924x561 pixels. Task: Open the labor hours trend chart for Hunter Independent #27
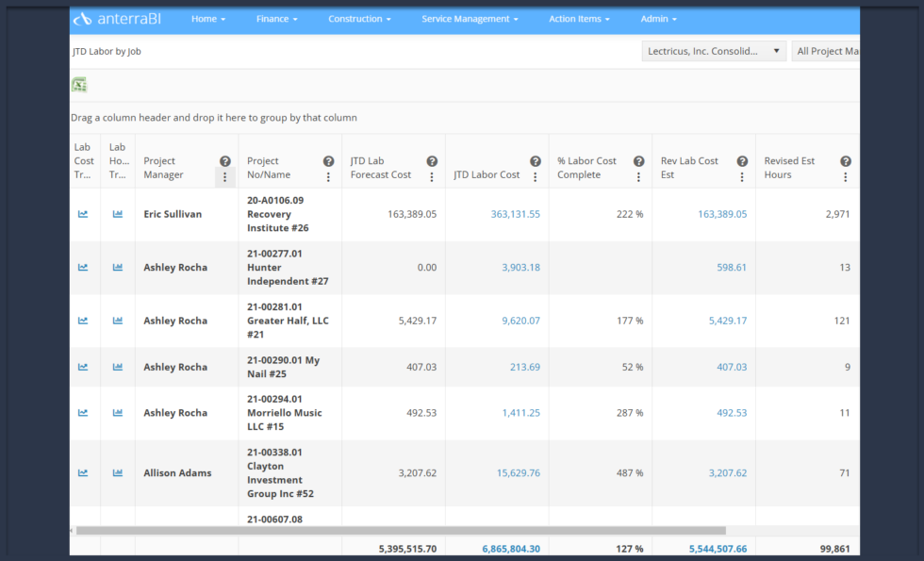tap(117, 267)
